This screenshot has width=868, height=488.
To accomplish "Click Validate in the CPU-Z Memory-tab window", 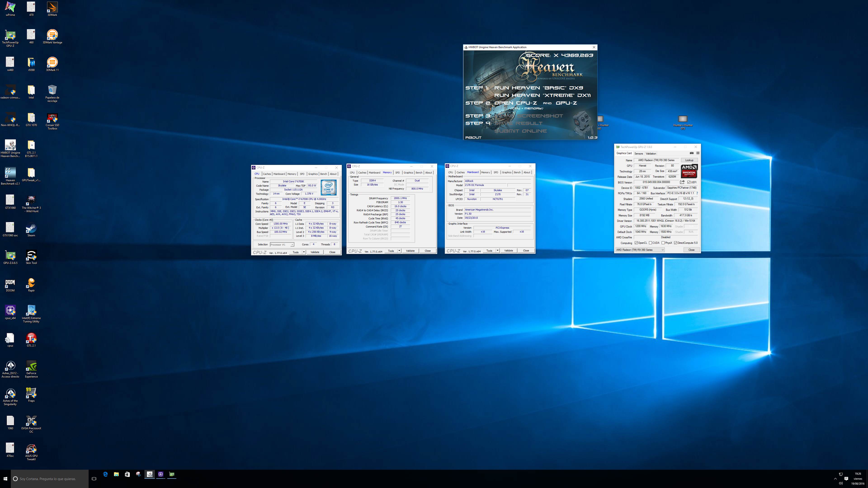I will click(410, 251).
